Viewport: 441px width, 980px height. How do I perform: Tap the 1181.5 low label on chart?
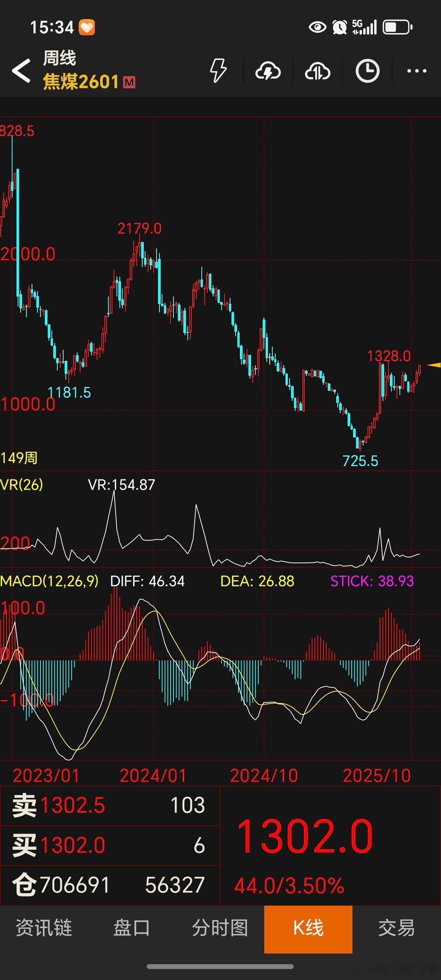click(x=69, y=392)
